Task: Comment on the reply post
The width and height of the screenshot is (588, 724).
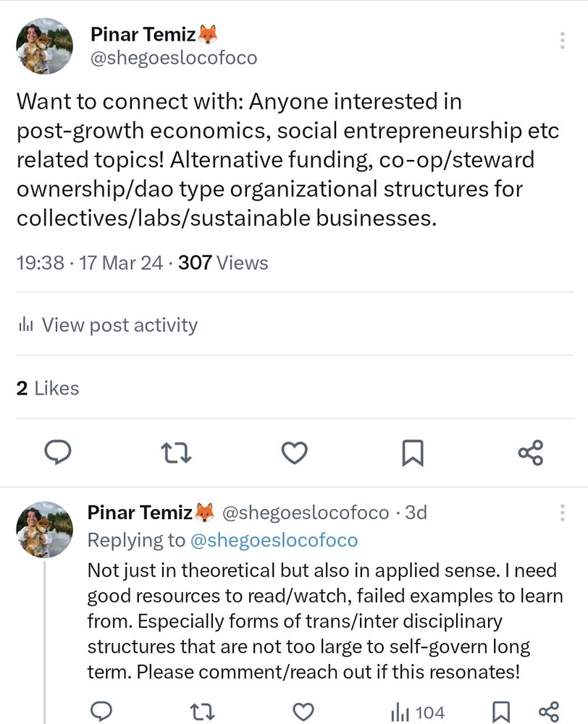Action: (x=99, y=712)
